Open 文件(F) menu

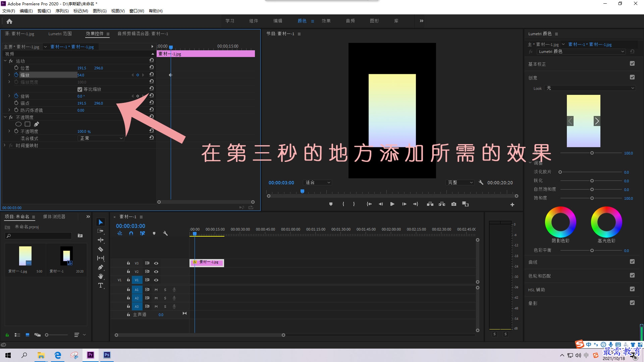click(x=9, y=11)
